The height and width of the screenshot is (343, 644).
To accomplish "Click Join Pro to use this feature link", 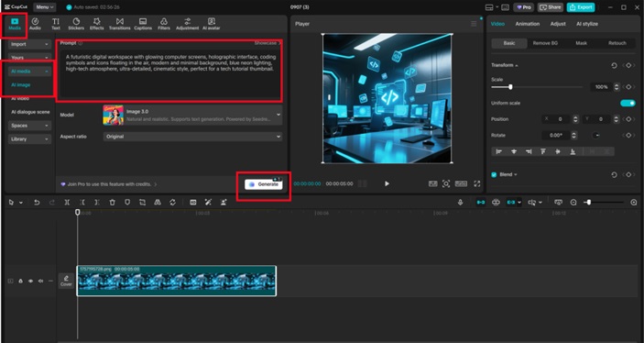I will [109, 184].
